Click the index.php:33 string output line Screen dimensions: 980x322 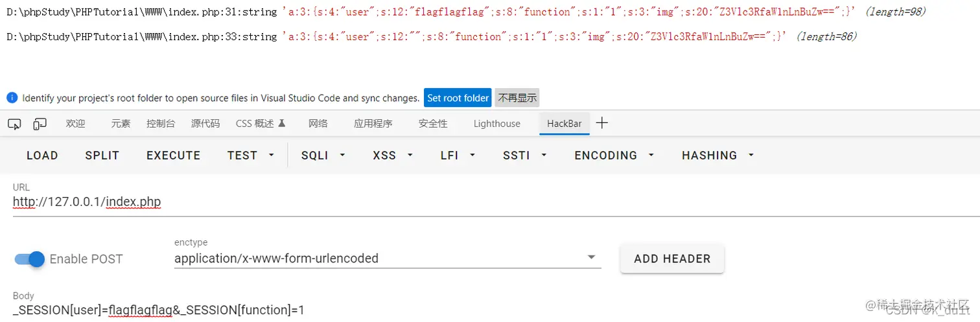pos(432,37)
